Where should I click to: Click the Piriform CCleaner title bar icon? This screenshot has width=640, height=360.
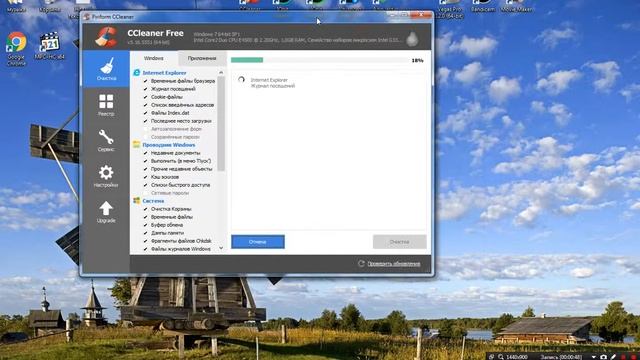86,17
